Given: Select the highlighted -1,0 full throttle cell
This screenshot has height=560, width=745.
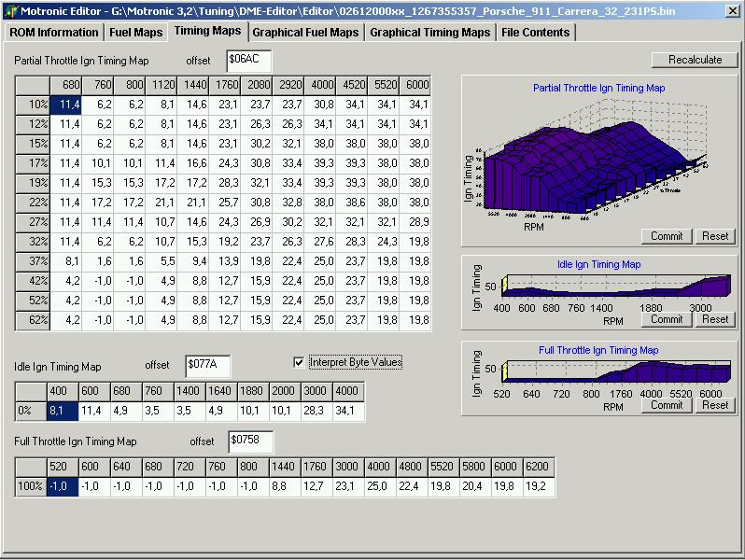Looking at the screenshot, I should pyautogui.click(x=63, y=487).
